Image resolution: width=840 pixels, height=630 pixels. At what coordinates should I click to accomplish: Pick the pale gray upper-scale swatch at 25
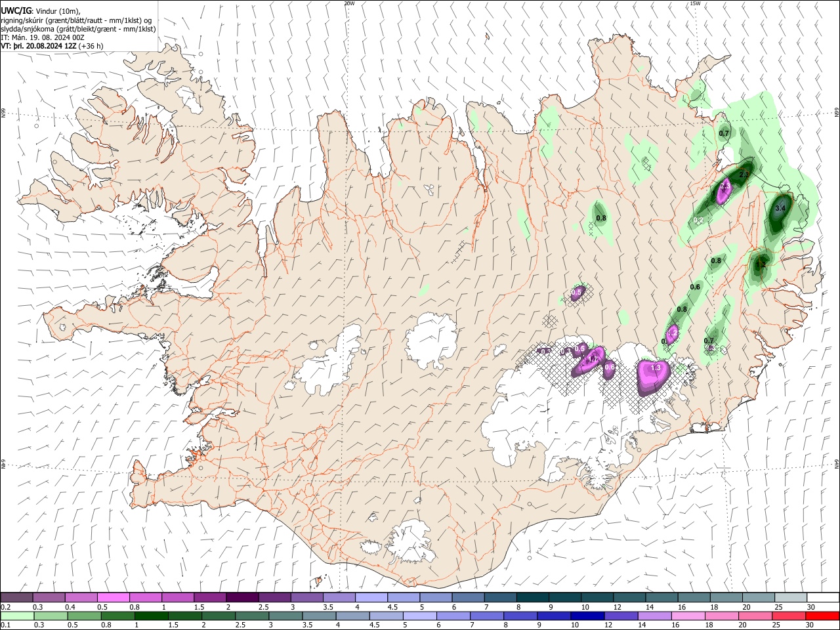790,597
